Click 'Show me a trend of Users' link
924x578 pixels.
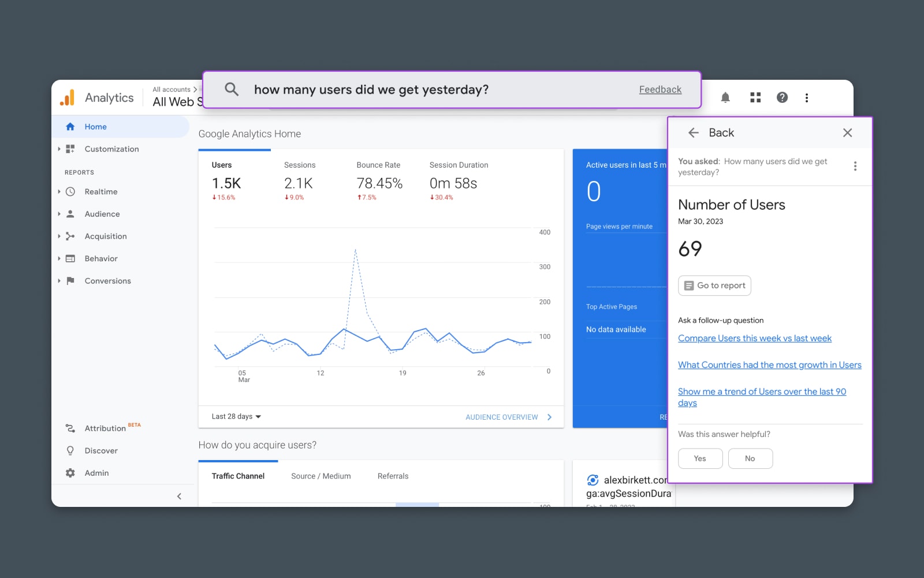[762, 397]
